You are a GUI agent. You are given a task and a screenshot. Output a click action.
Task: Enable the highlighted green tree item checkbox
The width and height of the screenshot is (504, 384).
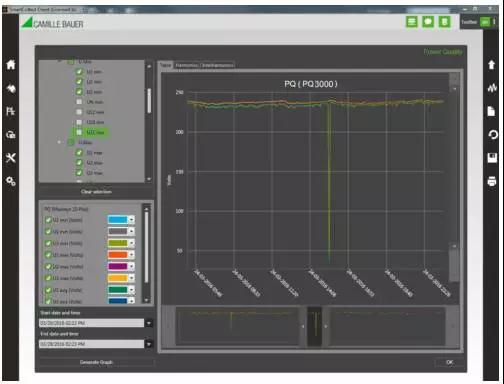pos(79,132)
